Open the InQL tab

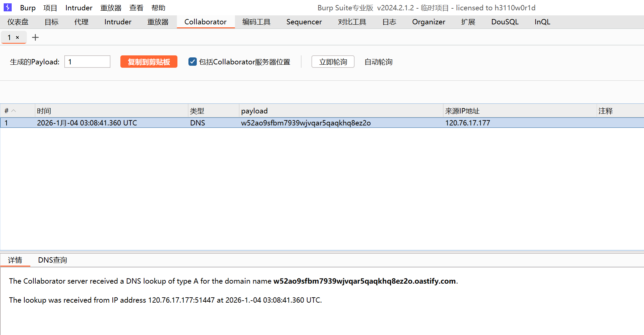pyautogui.click(x=542, y=22)
